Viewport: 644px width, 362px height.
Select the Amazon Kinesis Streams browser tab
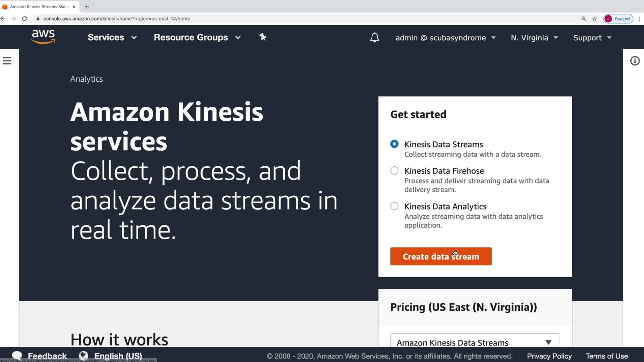click(40, 7)
